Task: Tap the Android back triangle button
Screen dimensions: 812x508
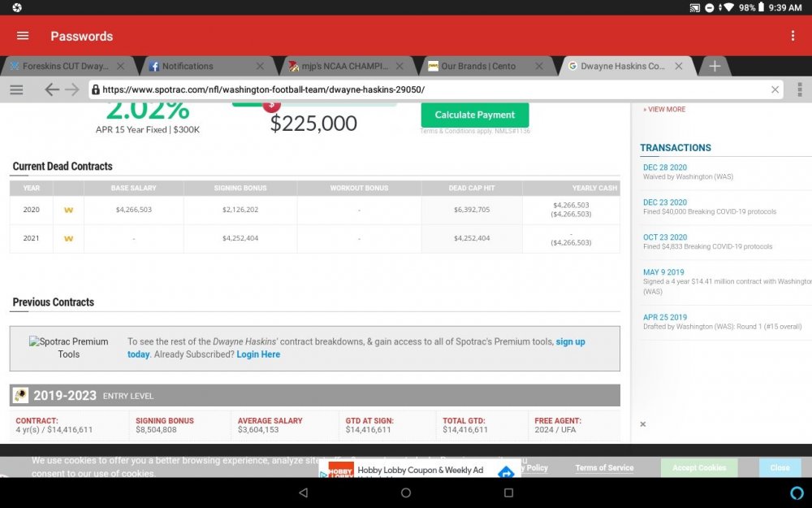Action: click(304, 493)
